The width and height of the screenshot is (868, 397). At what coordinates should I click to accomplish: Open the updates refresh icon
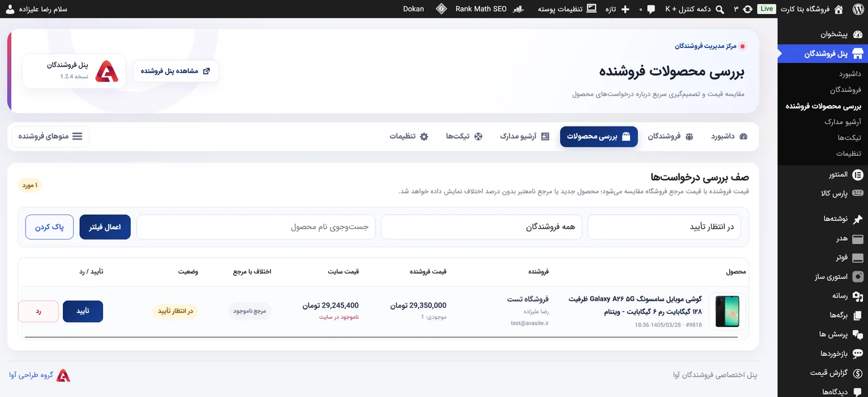[748, 9]
